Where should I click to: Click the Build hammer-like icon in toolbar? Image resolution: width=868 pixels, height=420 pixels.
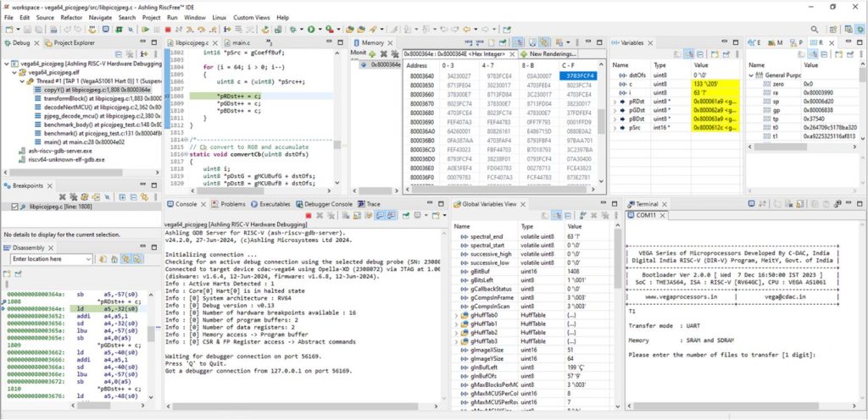click(93, 29)
